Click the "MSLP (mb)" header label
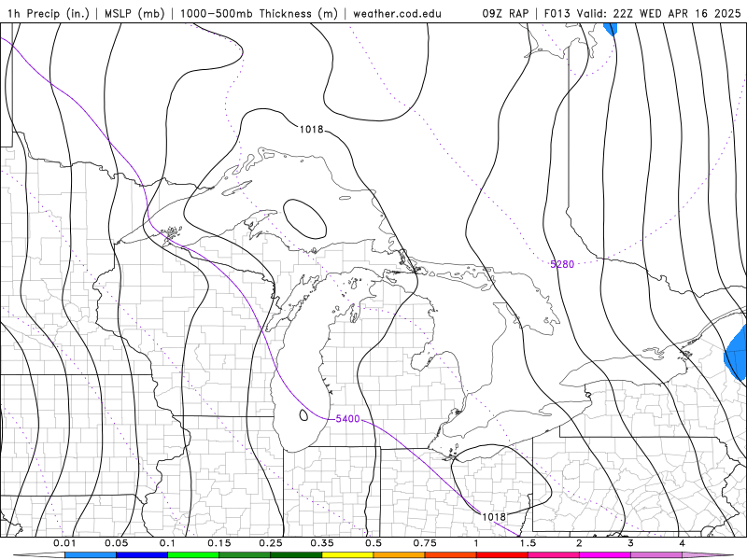Screen dimensions: 747x560 point(133,13)
